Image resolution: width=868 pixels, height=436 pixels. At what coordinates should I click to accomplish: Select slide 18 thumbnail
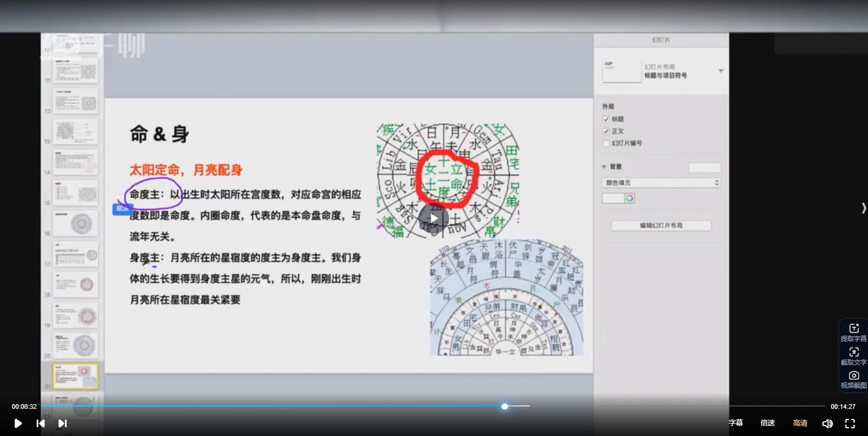pyautogui.click(x=75, y=284)
